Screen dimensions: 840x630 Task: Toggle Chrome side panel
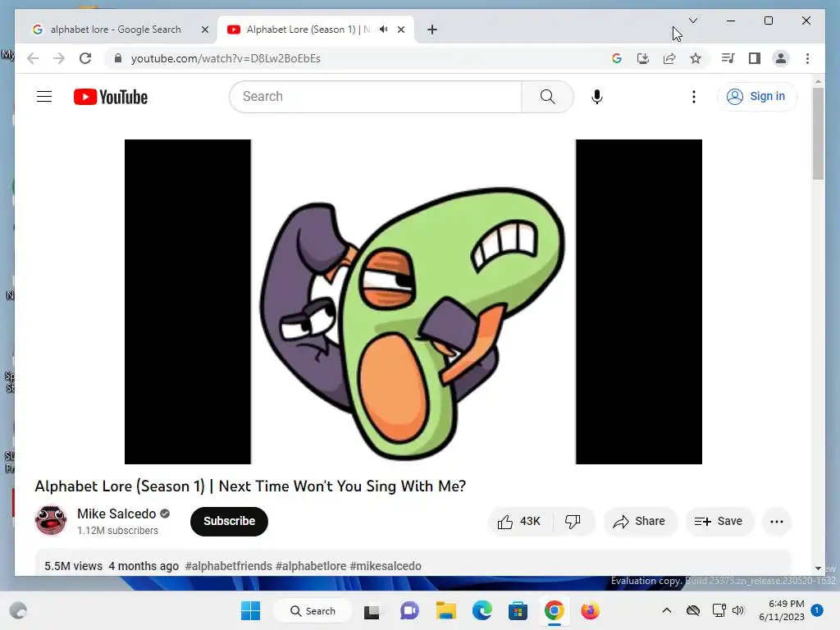coord(755,58)
